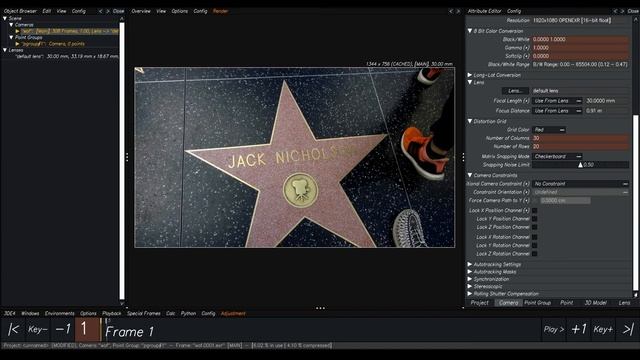This screenshot has width=640, height=360.
Task: Switch to the 3D Model tab
Action: [596, 303]
